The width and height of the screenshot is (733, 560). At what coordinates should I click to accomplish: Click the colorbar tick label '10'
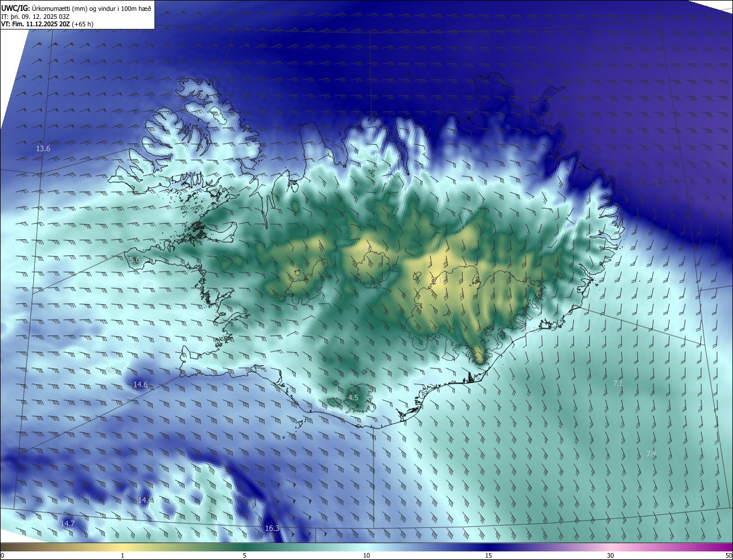(x=366, y=555)
